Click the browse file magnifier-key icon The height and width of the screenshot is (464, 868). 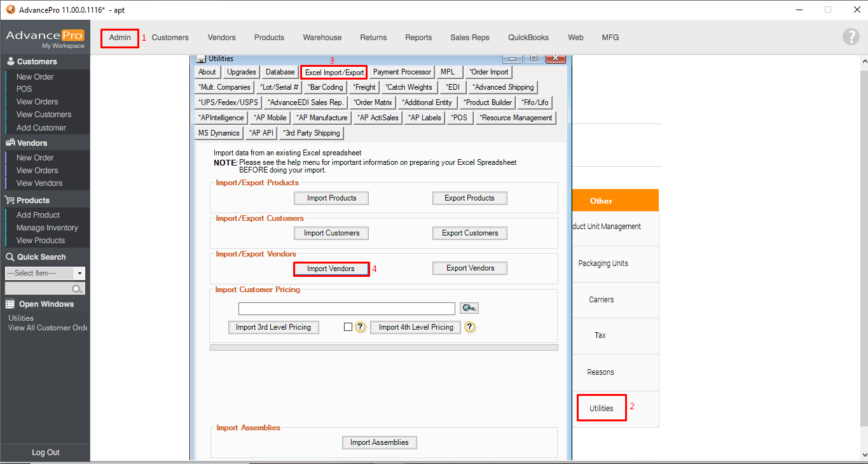[469, 308]
